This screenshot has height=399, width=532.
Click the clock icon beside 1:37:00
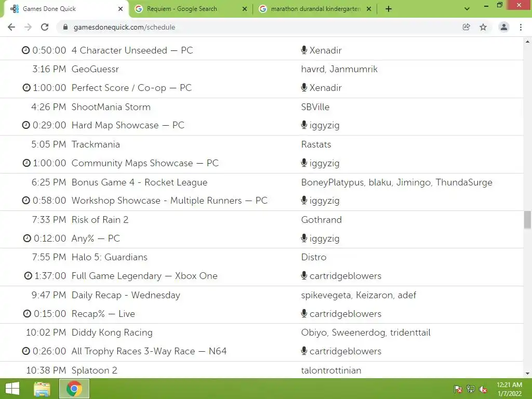point(28,276)
